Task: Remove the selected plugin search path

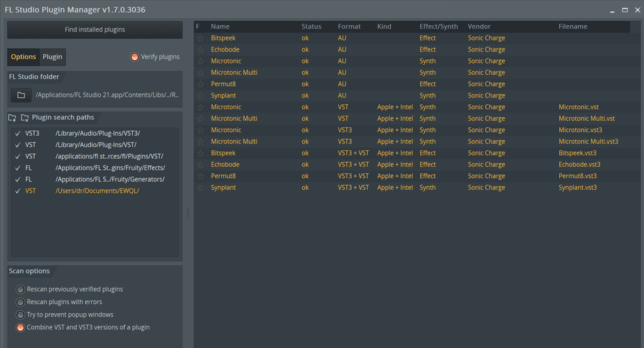Action: 24,118
